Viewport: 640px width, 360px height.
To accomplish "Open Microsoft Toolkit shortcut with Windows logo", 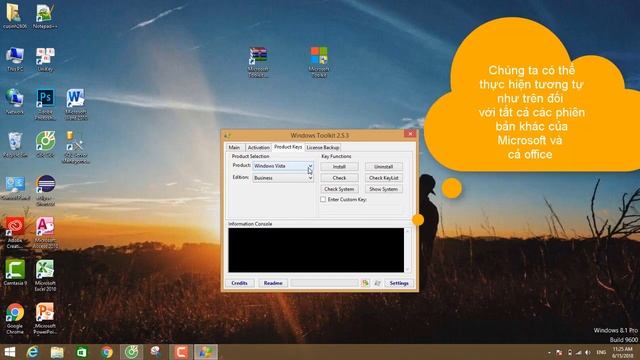I will click(x=319, y=62).
